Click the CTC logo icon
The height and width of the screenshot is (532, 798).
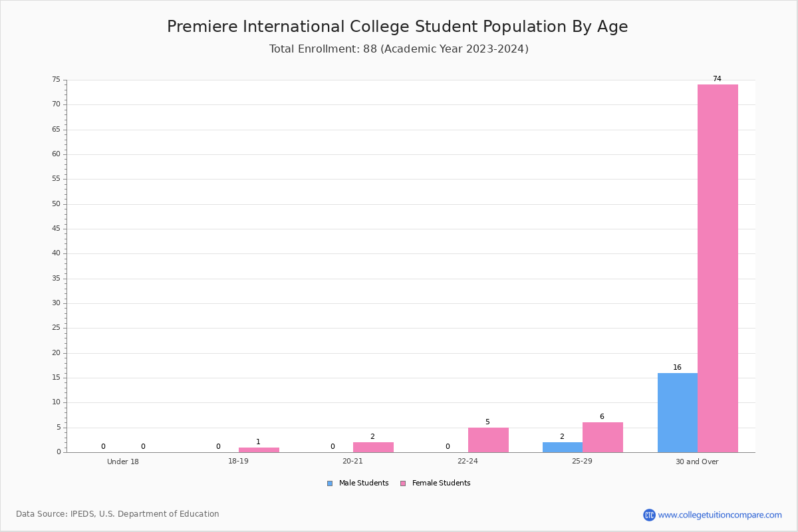[x=649, y=515]
